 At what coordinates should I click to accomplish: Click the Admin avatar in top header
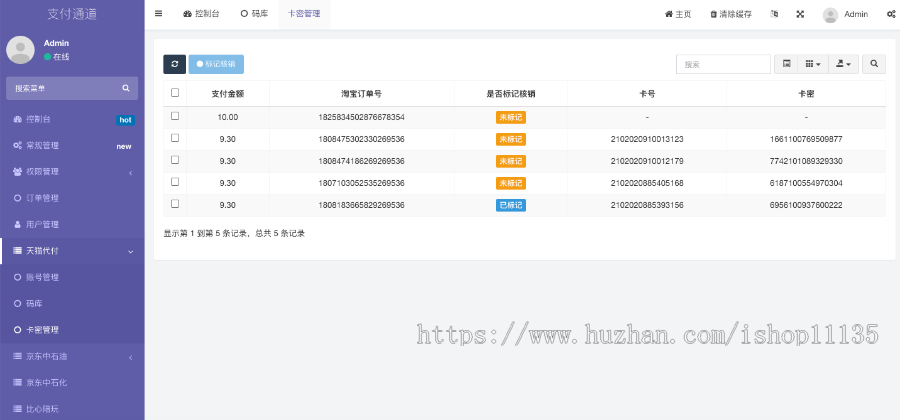tap(830, 15)
